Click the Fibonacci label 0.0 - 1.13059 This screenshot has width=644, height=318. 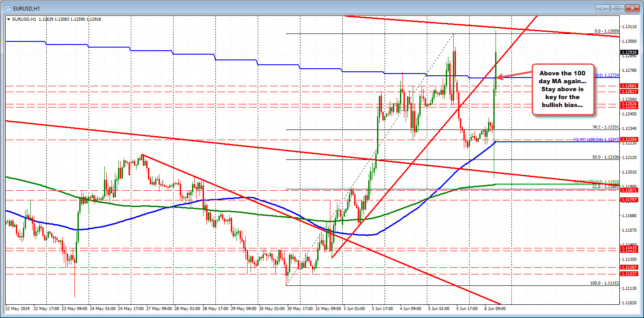(607, 31)
